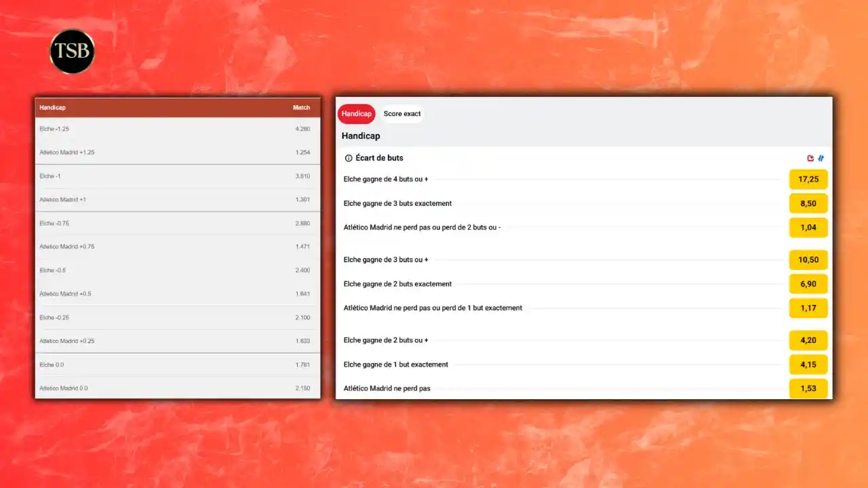
Task: Click 'Elche gagne de 2 buts exactement' label
Action: [397, 284]
